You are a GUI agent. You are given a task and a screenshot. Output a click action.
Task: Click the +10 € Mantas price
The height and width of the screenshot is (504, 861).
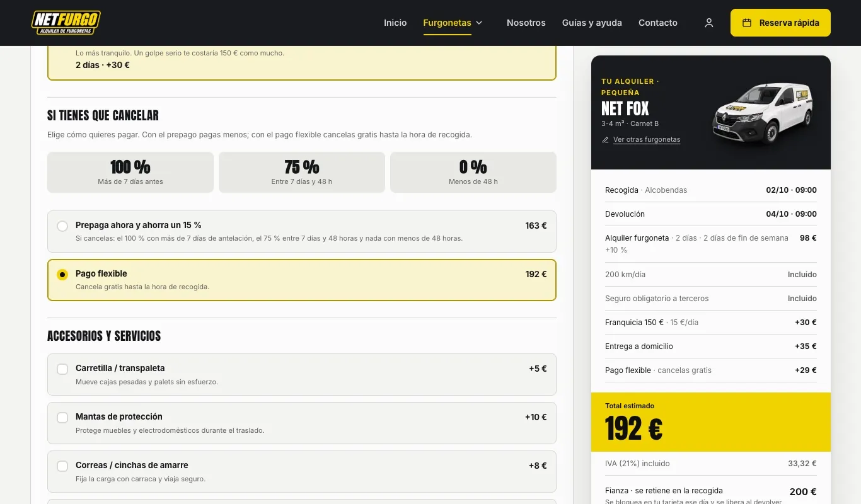pos(536,417)
